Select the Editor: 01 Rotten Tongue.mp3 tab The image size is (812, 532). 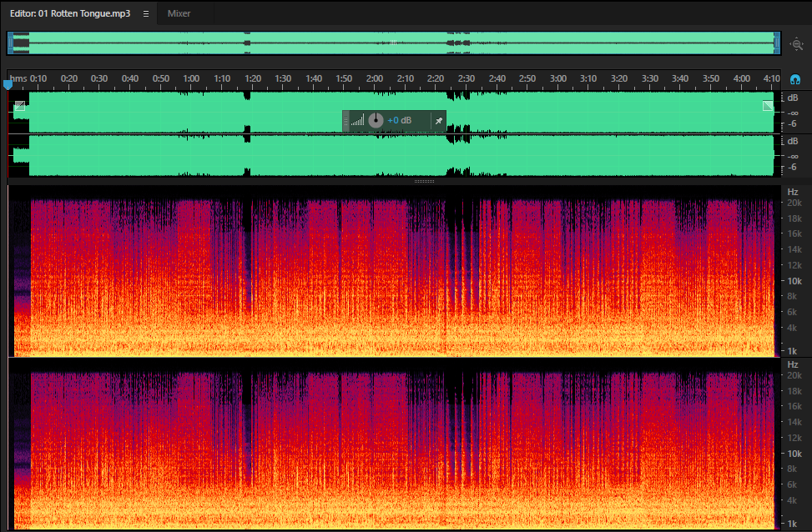tap(70, 13)
